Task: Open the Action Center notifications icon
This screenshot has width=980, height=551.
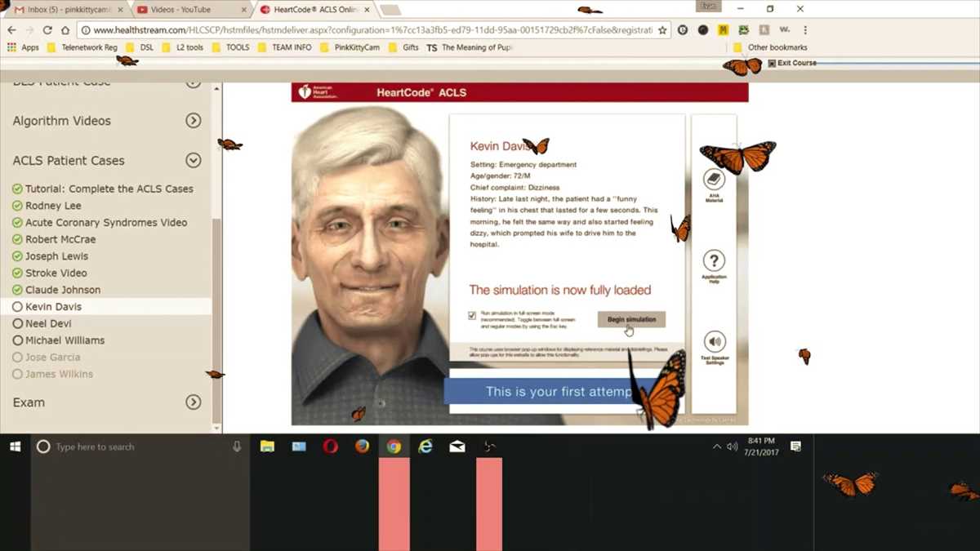Action: pyautogui.click(x=795, y=447)
